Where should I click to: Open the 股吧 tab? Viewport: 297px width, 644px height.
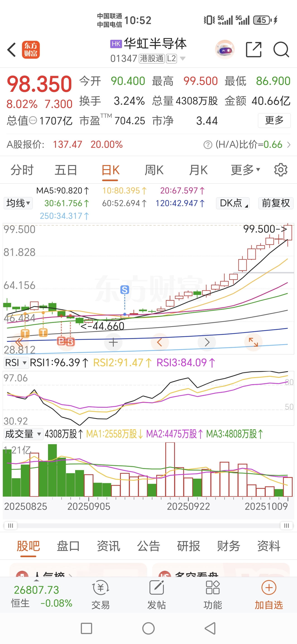28,546
